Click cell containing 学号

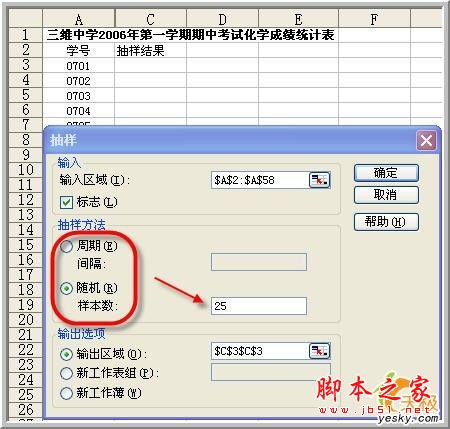78,51
